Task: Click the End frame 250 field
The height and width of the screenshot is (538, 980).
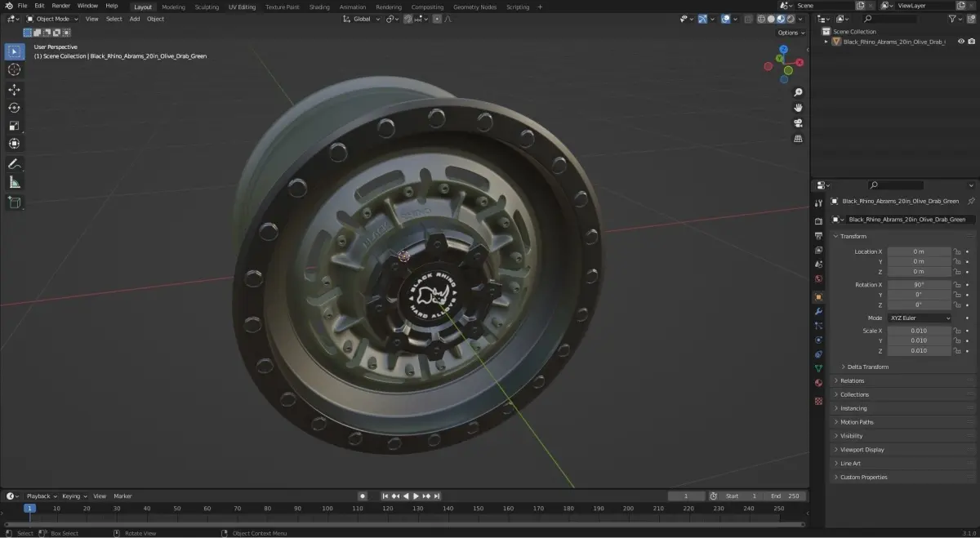Action: pyautogui.click(x=786, y=496)
